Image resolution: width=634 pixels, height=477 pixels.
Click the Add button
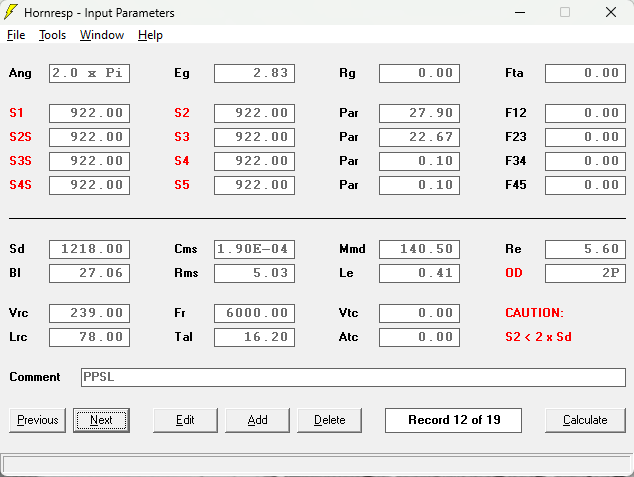coord(258,420)
